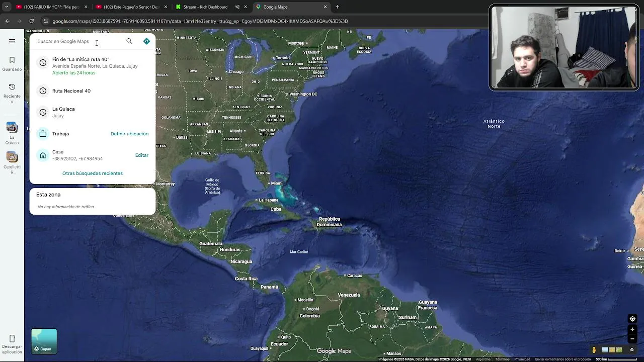Reload the page
Viewport: 644px width, 362px height.
click(31, 21)
